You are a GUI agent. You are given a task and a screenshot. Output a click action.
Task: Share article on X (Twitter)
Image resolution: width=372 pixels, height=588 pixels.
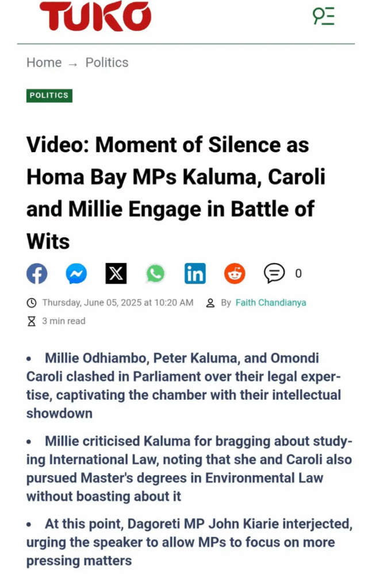click(x=116, y=273)
